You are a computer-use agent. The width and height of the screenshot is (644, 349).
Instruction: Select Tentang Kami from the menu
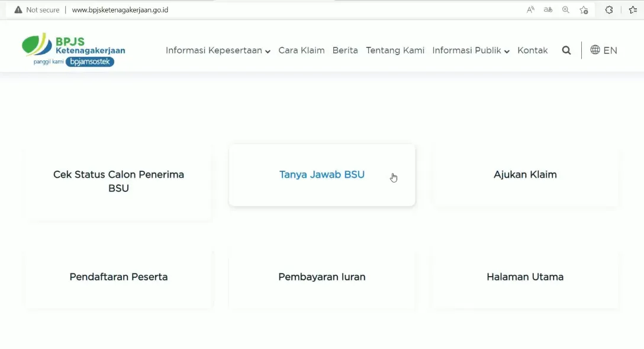[x=395, y=50]
